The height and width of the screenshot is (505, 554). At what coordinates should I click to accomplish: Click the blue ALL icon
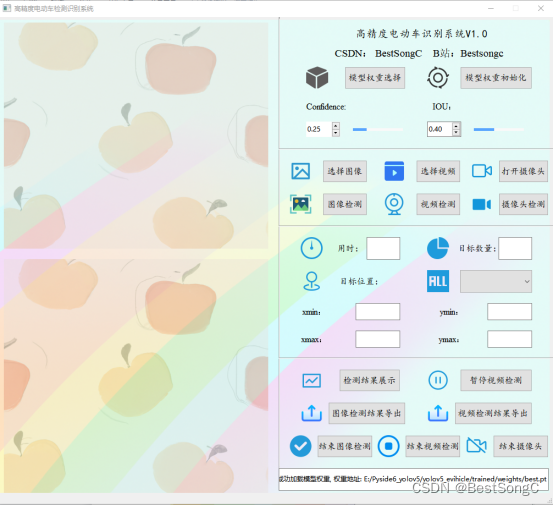438,281
